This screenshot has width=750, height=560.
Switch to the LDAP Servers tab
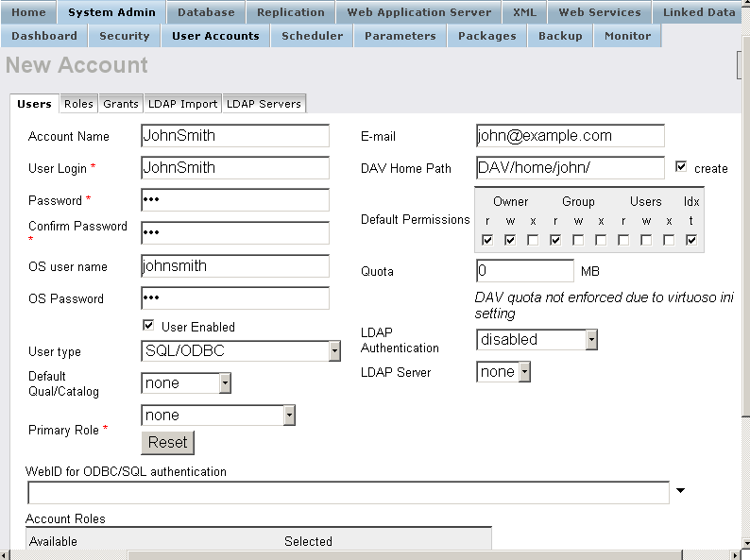pyautogui.click(x=264, y=104)
